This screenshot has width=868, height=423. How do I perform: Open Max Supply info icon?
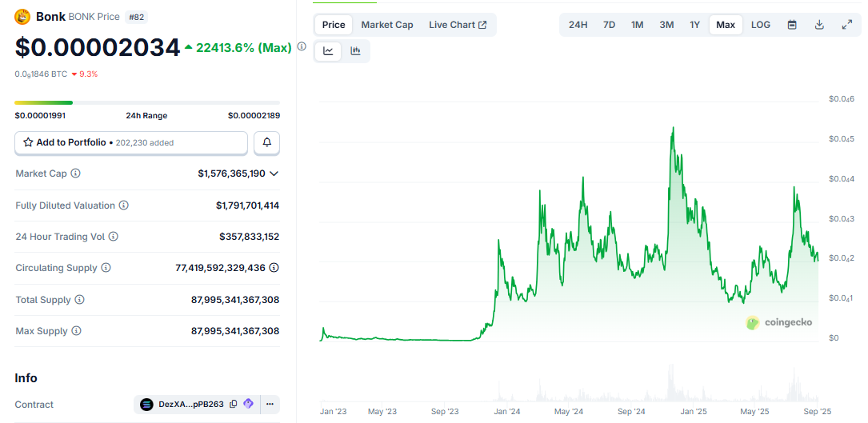pos(76,331)
